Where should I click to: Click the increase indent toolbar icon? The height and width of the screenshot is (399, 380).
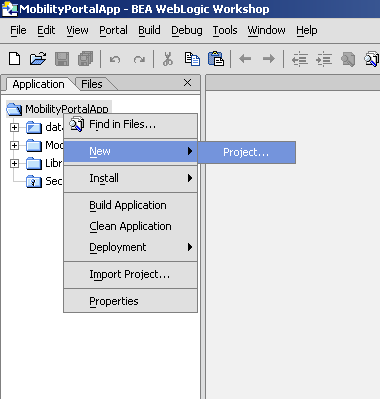pos(324,59)
